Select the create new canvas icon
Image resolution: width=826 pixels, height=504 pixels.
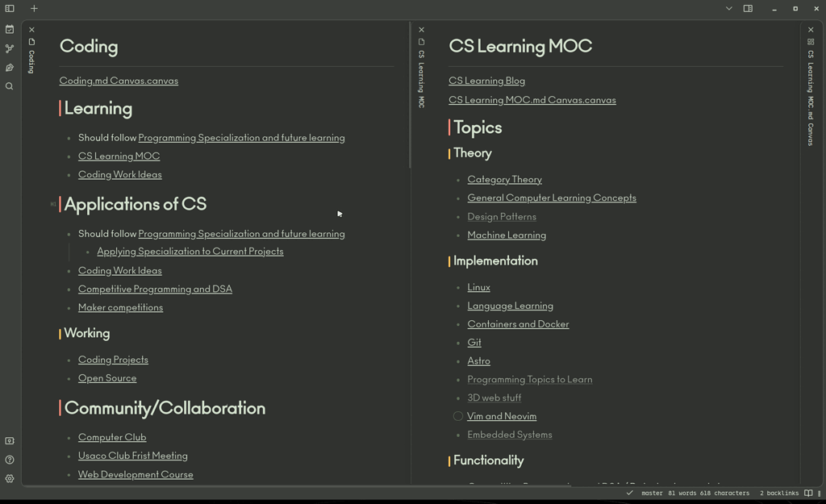point(10,67)
